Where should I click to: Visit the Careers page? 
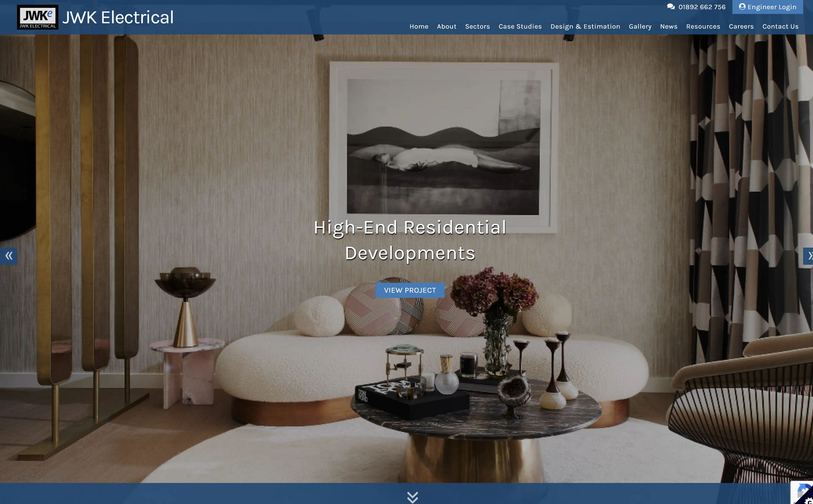tap(741, 27)
